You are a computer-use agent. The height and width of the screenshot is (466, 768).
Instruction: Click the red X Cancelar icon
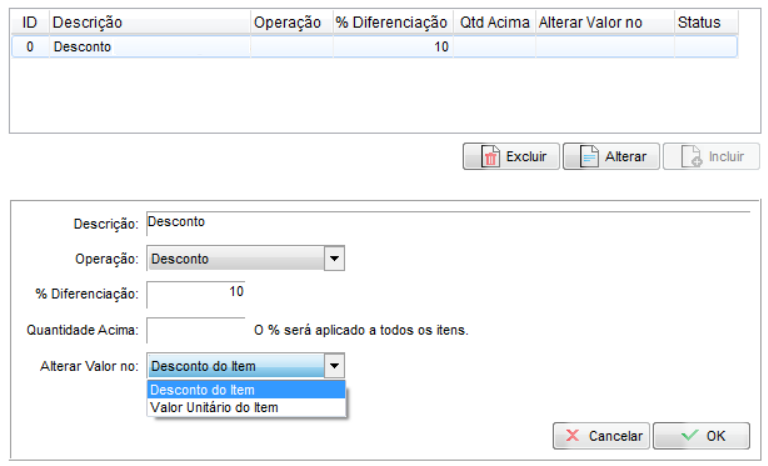pyautogui.click(x=572, y=436)
